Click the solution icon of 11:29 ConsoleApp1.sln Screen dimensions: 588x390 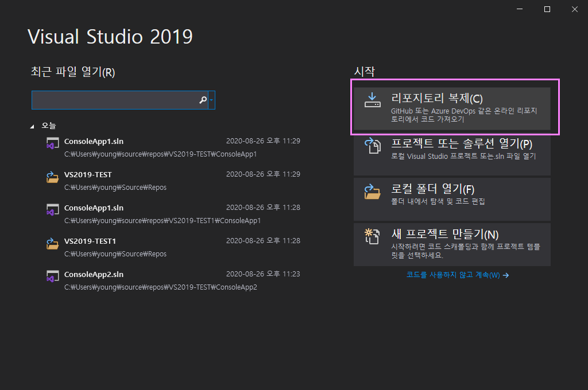click(52, 143)
